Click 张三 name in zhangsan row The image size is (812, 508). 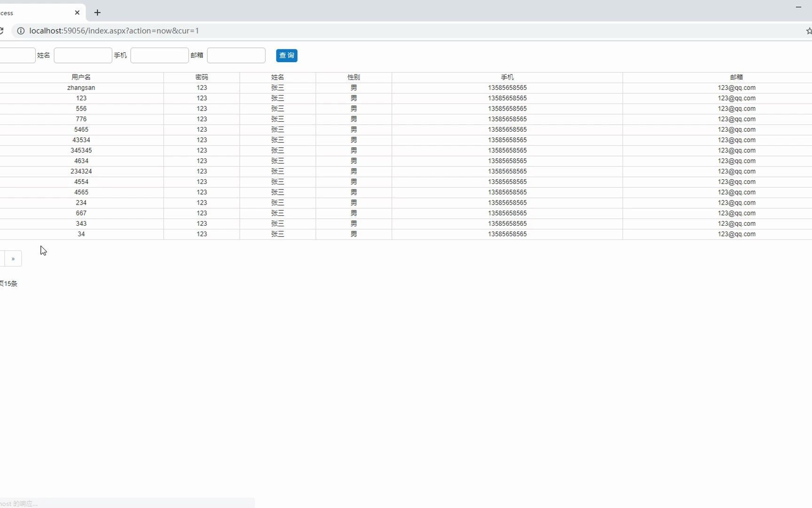coord(278,88)
